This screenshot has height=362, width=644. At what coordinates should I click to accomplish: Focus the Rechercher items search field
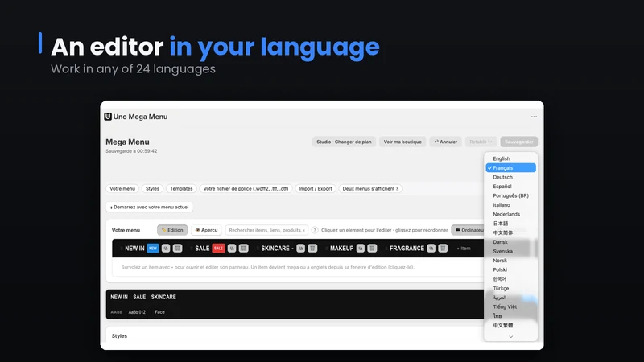(x=266, y=230)
